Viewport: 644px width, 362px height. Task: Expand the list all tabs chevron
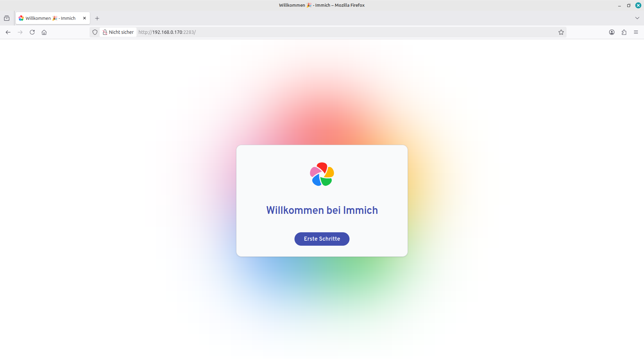click(637, 18)
